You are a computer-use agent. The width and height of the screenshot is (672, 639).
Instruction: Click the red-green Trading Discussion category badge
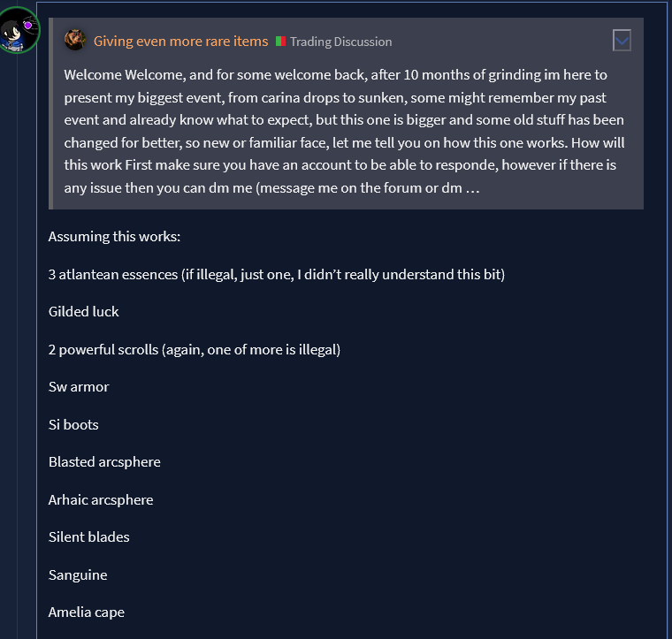point(281,42)
